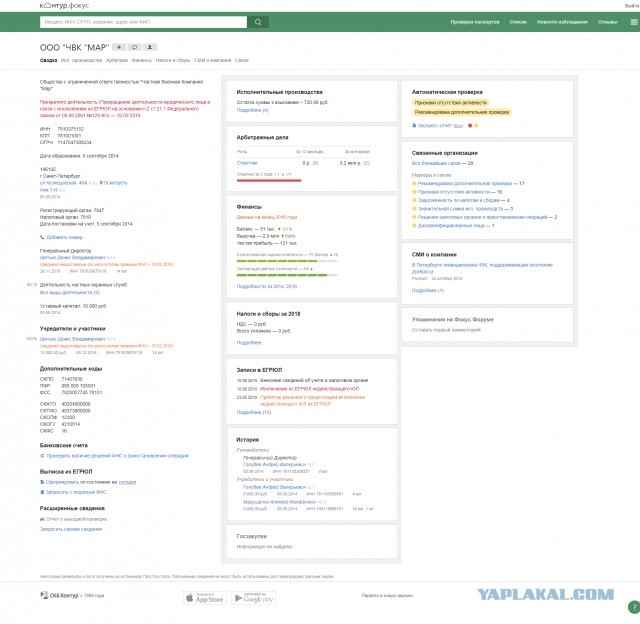The height and width of the screenshot is (624, 640).
Task: Click the green help question-mark bubble
Action: (634, 607)
